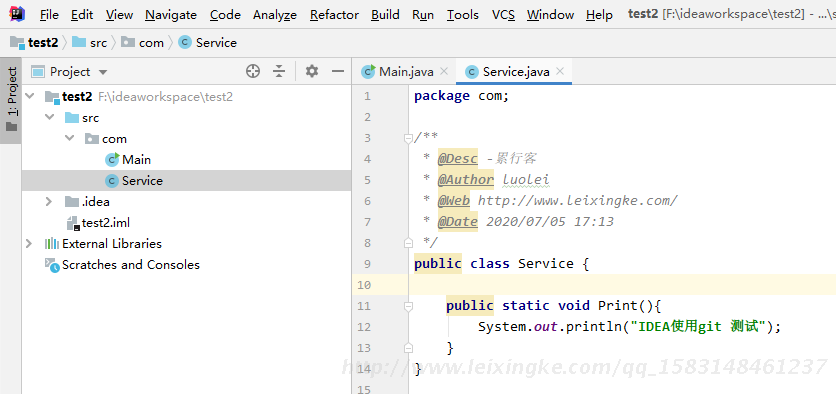Click src in the breadcrumb bar

pyautogui.click(x=90, y=43)
